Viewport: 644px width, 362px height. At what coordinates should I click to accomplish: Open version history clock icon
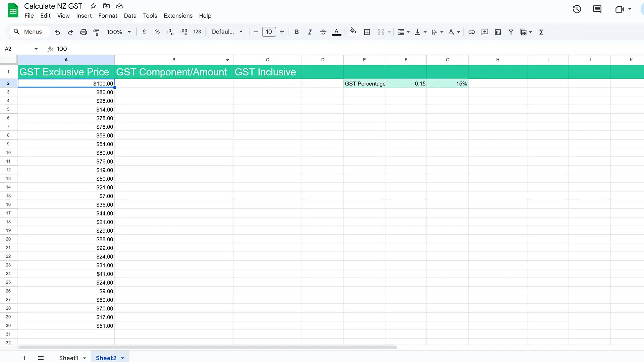click(x=577, y=9)
